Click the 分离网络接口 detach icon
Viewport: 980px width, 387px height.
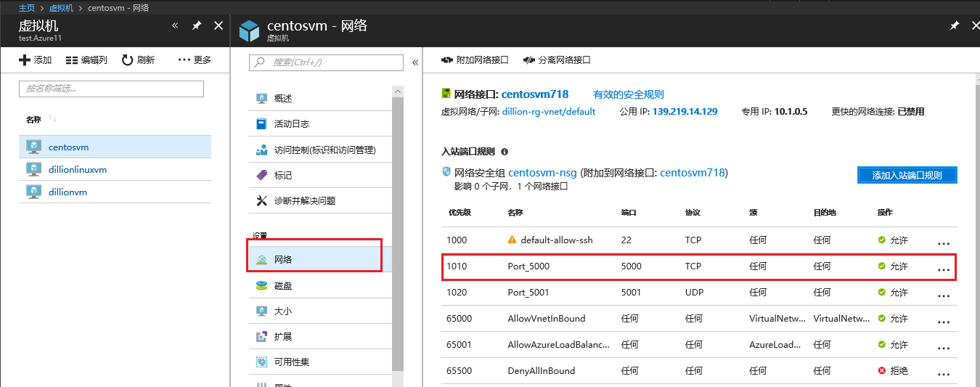point(528,60)
